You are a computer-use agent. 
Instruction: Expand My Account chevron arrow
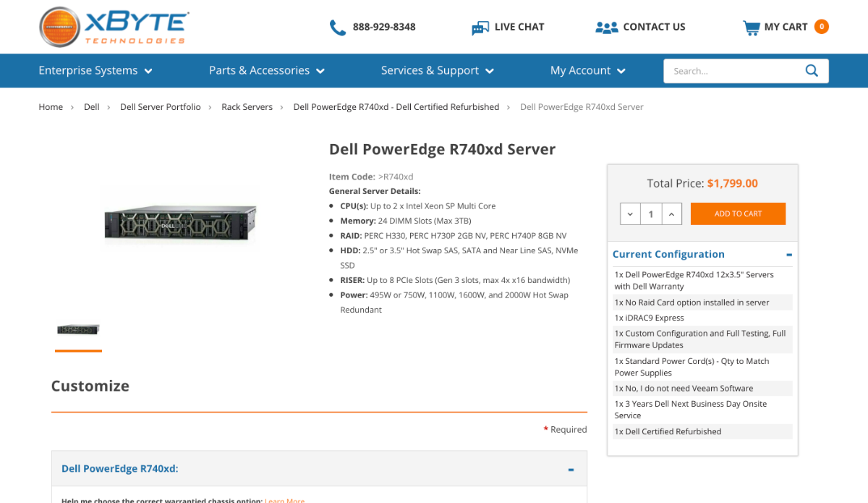tap(621, 71)
